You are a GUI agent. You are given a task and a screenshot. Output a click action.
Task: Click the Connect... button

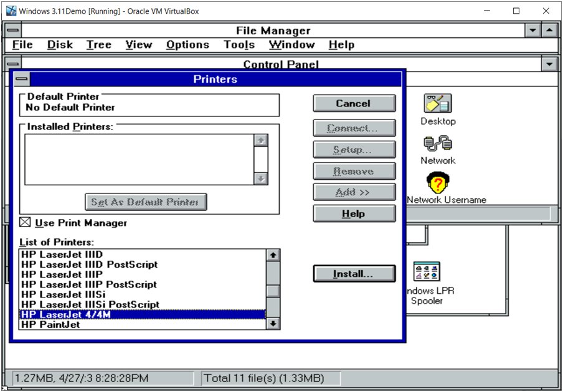[x=354, y=128]
